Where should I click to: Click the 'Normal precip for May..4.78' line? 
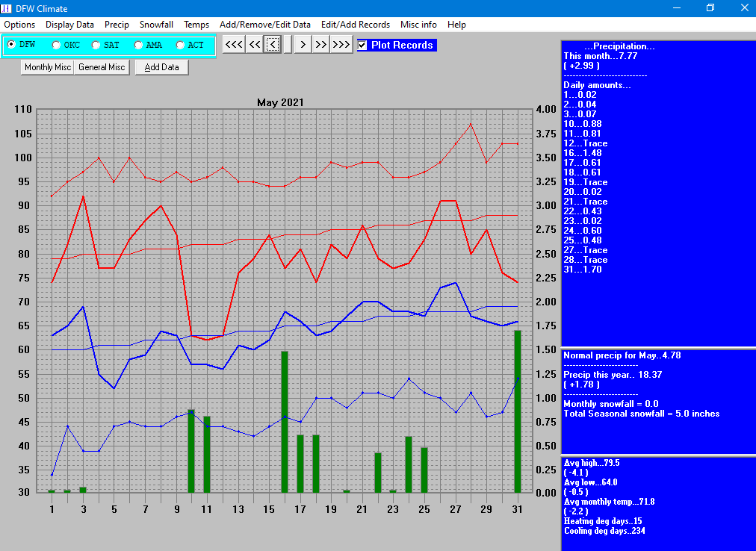(622, 355)
